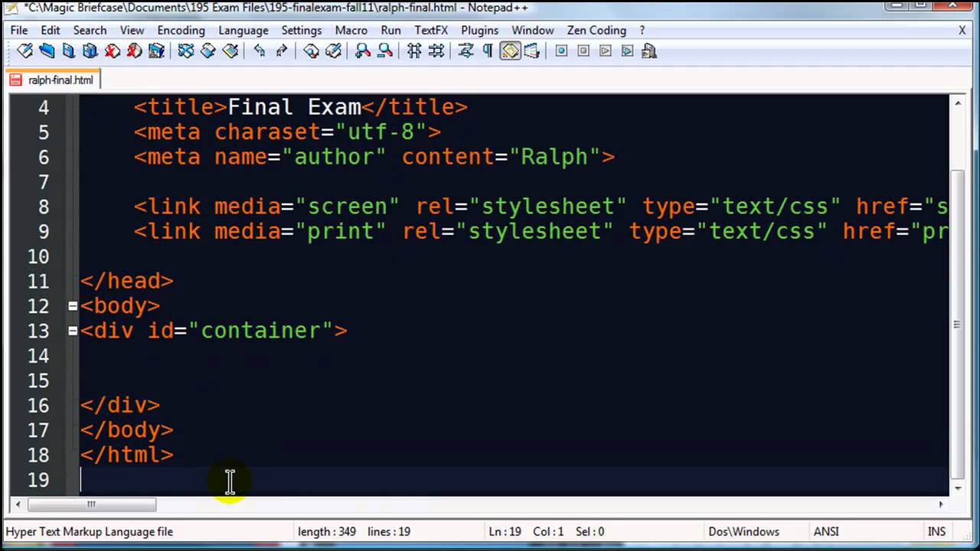Image resolution: width=980 pixels, height=551 pixels.
Task: Click the vertical scrollbar thumb
Action: 958,324
